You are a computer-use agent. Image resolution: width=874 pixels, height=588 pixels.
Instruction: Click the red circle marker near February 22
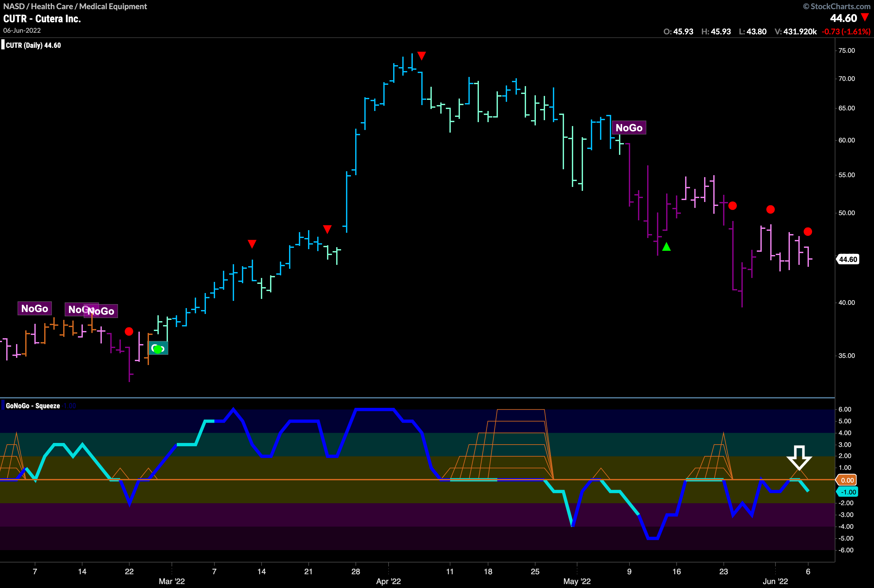[129, 332]
